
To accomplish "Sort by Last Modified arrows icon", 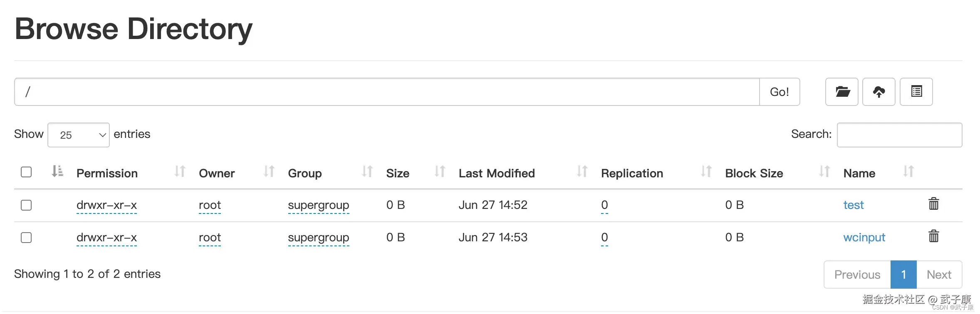I will [582, 172].
